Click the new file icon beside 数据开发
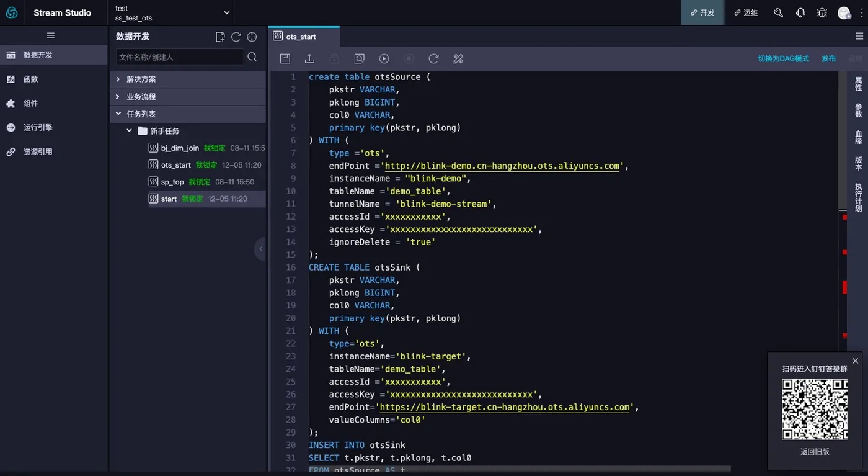The height and width of the screenshot is (476, 868). 220,37
